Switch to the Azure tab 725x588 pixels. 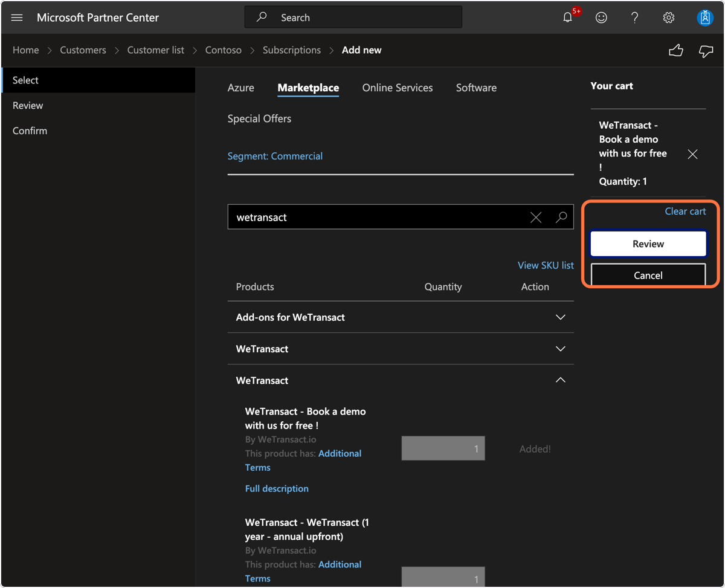click(241, 88)
